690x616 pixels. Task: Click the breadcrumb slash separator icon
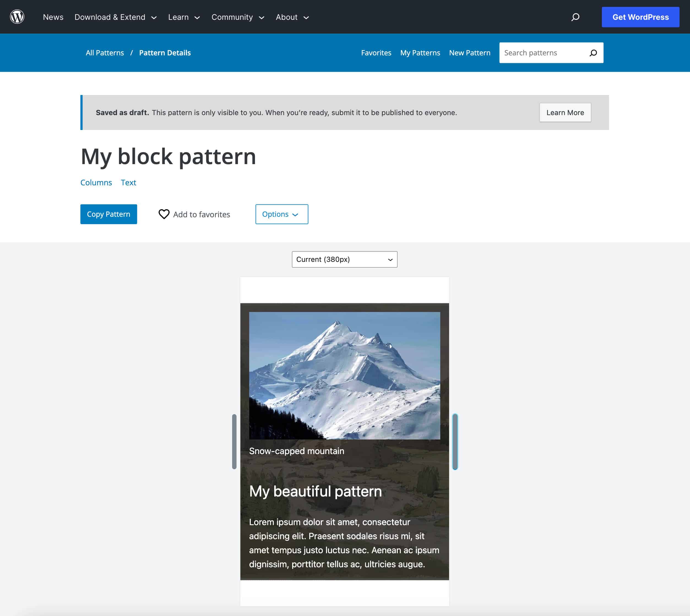(x=132, y=53)
